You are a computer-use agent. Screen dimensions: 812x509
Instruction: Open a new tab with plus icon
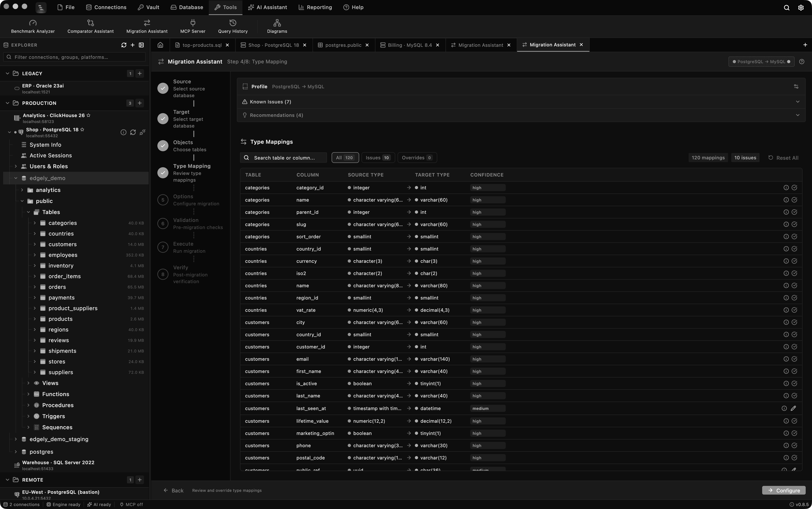pos(805,45)
